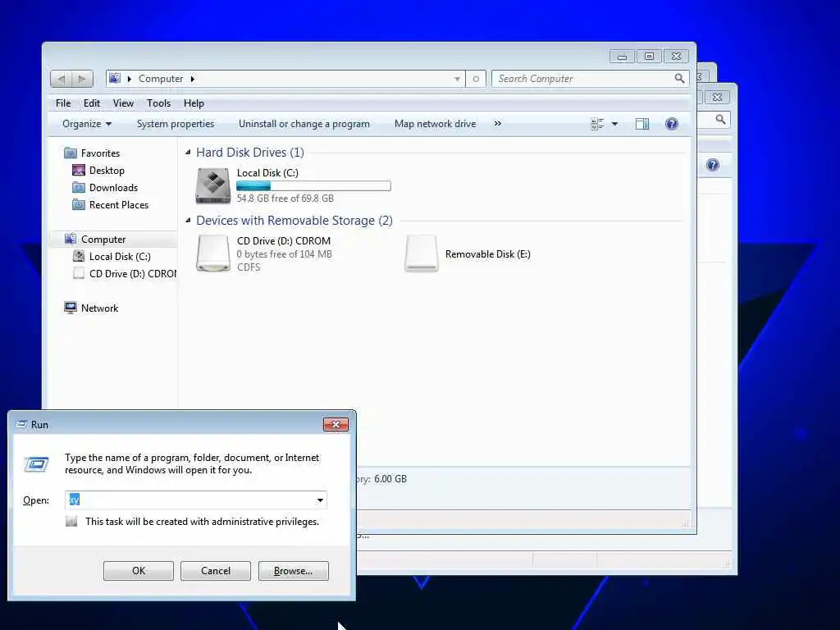Collapse Devices with Removable Storage group
This screenshot has width=840, height=630.
pos(188,220)
